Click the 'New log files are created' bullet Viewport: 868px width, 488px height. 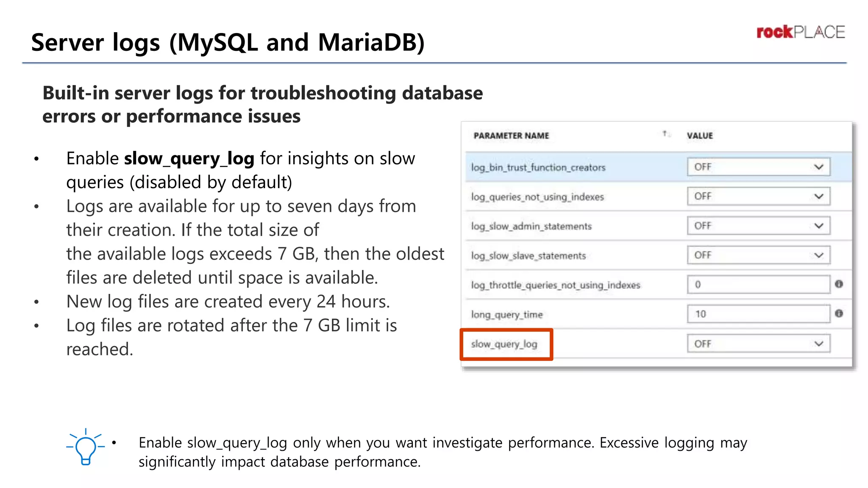pos(228,302)
